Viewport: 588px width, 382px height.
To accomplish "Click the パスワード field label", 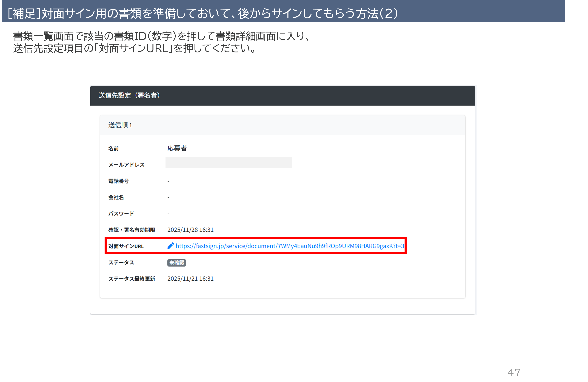I will pos(121,214).
